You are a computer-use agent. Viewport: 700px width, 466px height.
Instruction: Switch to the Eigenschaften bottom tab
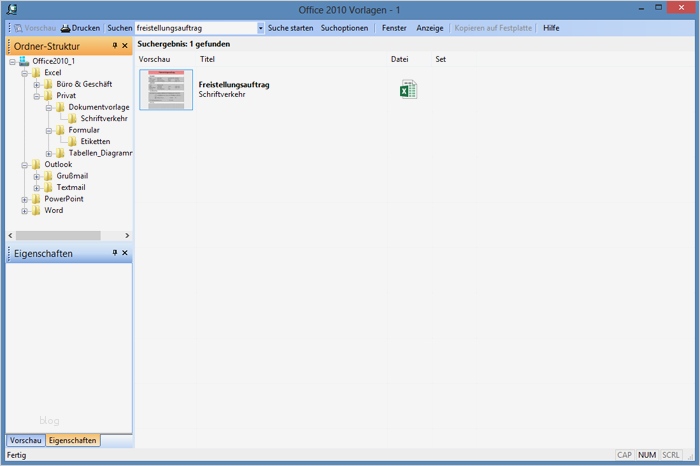coord(73,440)
